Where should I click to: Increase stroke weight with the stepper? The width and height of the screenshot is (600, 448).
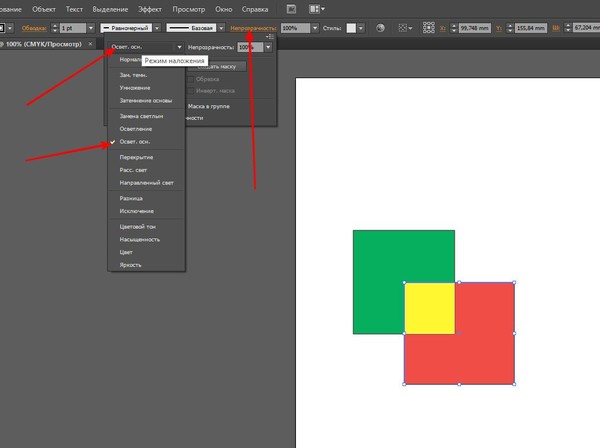coord(55,25)
